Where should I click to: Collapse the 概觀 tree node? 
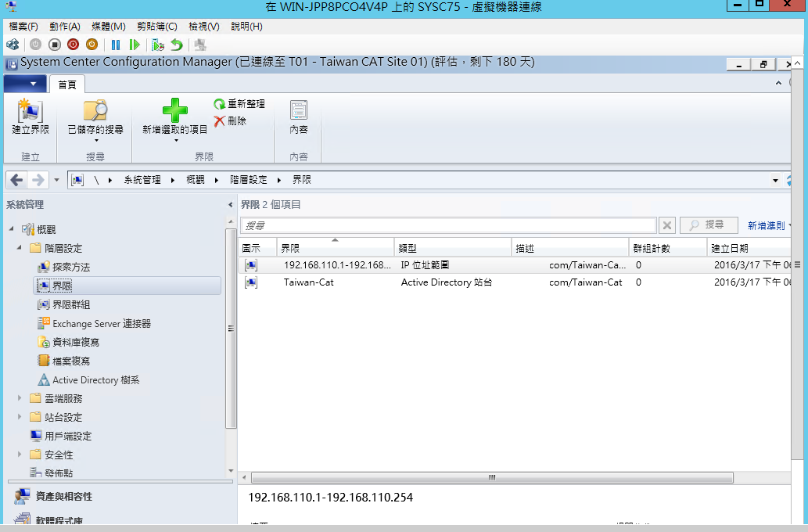coord(11,228)
